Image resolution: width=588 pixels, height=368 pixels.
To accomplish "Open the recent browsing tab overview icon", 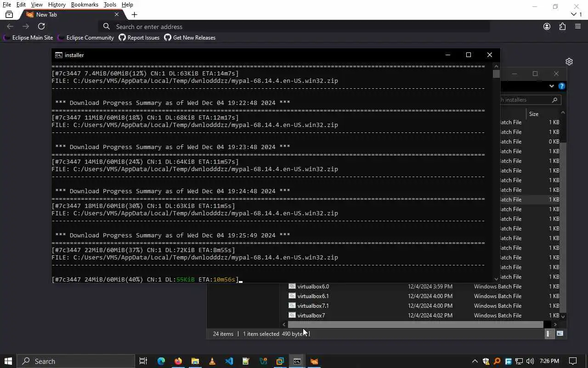I will tap(9, 14).
